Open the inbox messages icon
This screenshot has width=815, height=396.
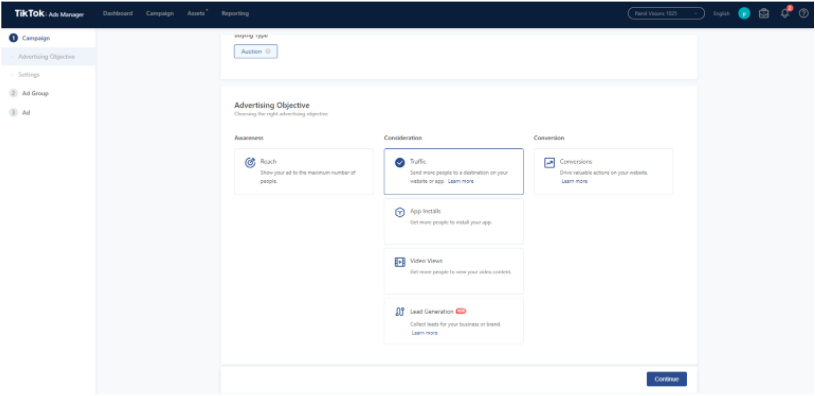(x=764, y=14)
